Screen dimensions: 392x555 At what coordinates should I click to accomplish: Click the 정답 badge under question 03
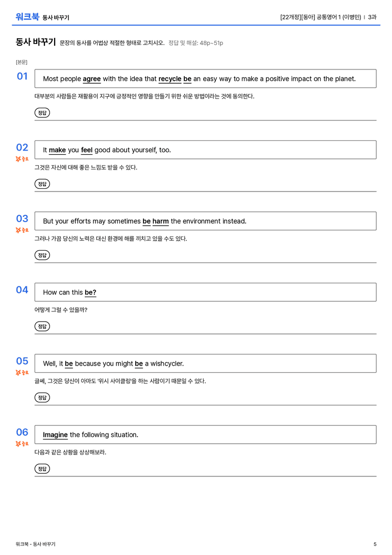click(42, 255)
